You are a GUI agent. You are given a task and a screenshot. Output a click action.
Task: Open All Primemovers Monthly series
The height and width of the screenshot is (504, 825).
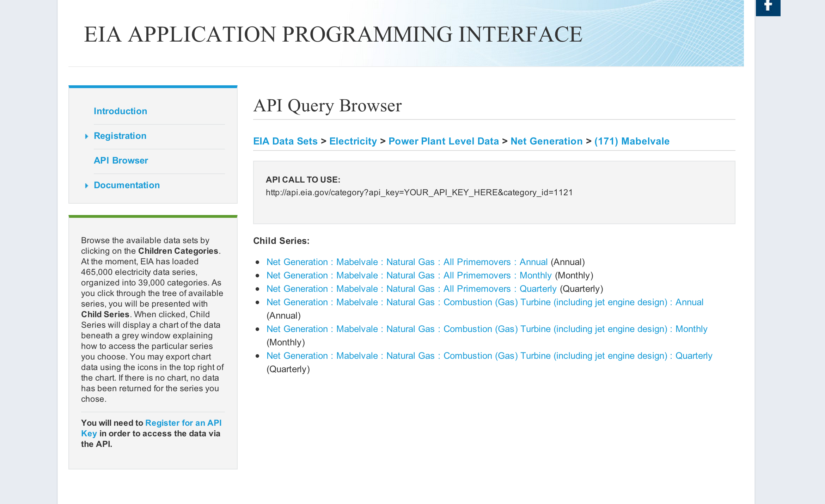point(409,275)
